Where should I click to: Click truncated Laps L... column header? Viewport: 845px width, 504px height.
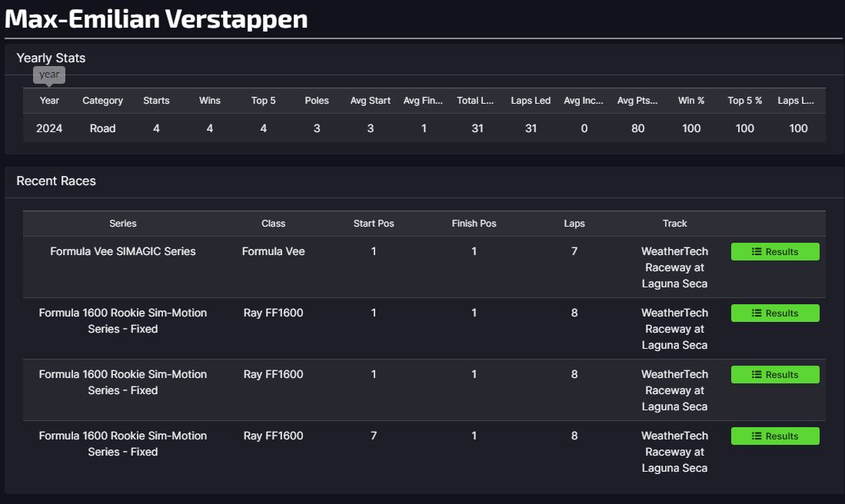[x=796, y=100]
